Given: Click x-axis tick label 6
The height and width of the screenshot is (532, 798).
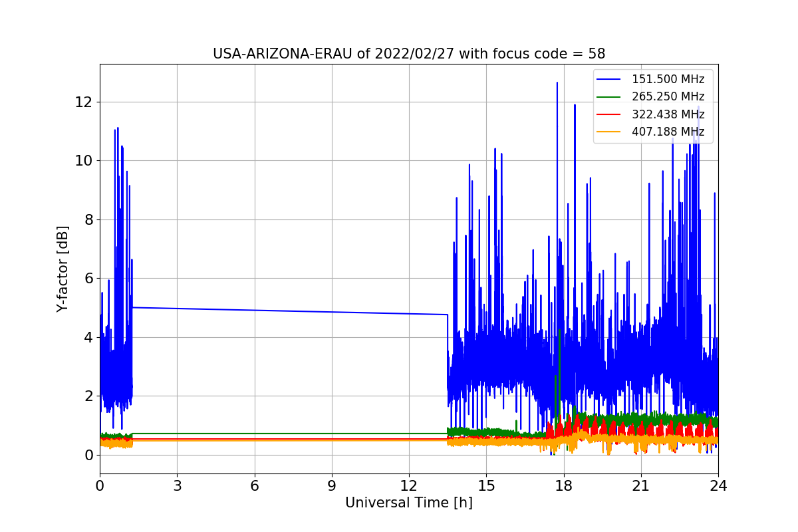Looking at the screenshot, I should coord(254,485).
